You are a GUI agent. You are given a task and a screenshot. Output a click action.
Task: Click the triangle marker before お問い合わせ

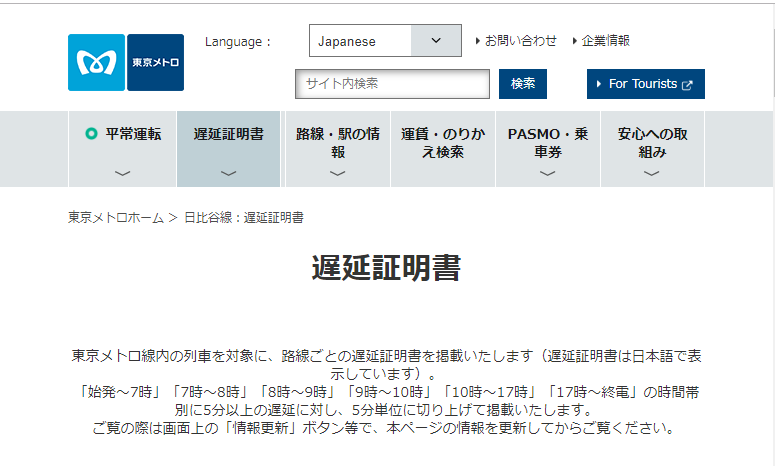477,41
